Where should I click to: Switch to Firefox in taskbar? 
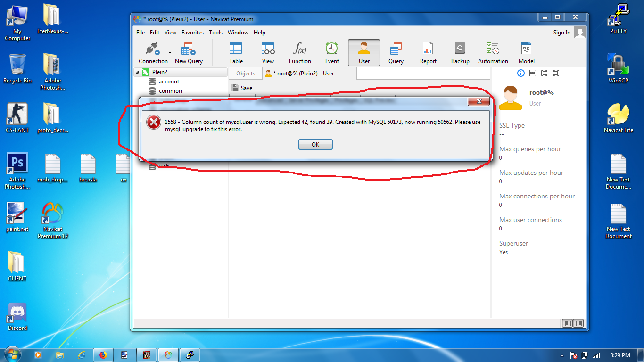click(x=103, y=355)
